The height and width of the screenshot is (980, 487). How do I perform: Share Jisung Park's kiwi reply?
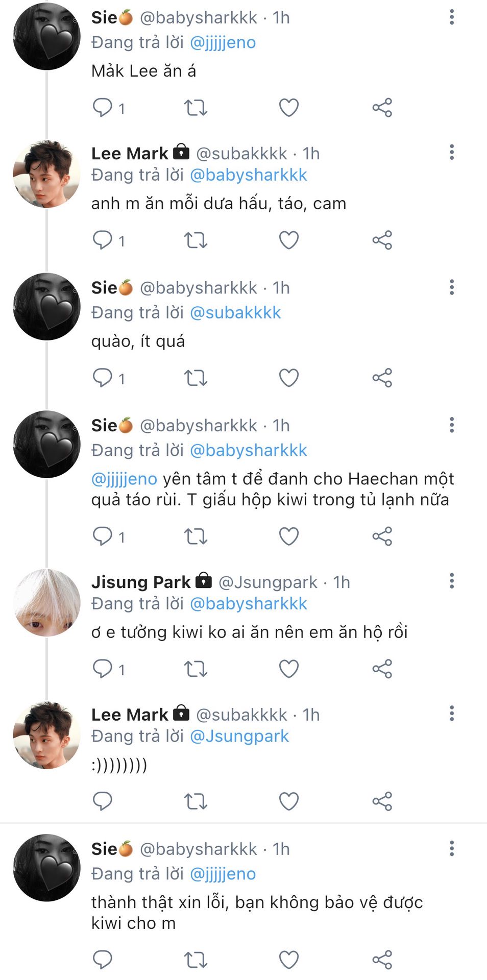(382, 669)
